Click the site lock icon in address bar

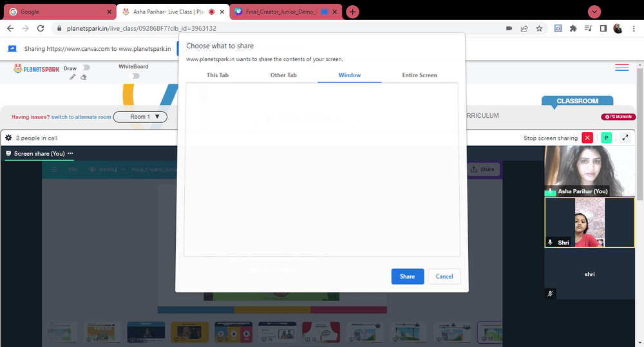(59, 28)
